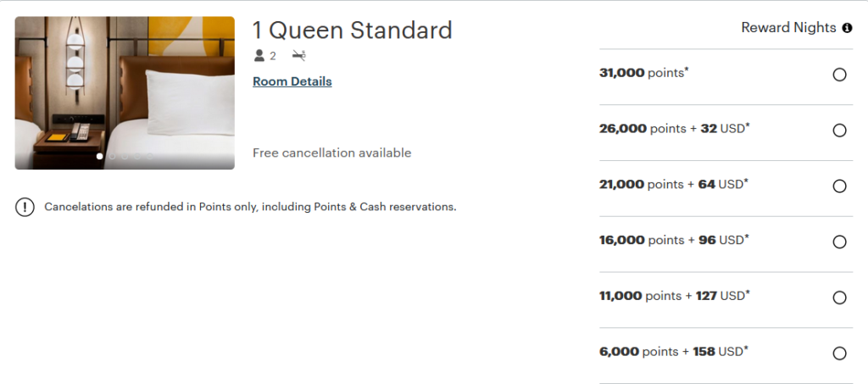
Task: Select the first active carousel dot
Action: [100, 157]
